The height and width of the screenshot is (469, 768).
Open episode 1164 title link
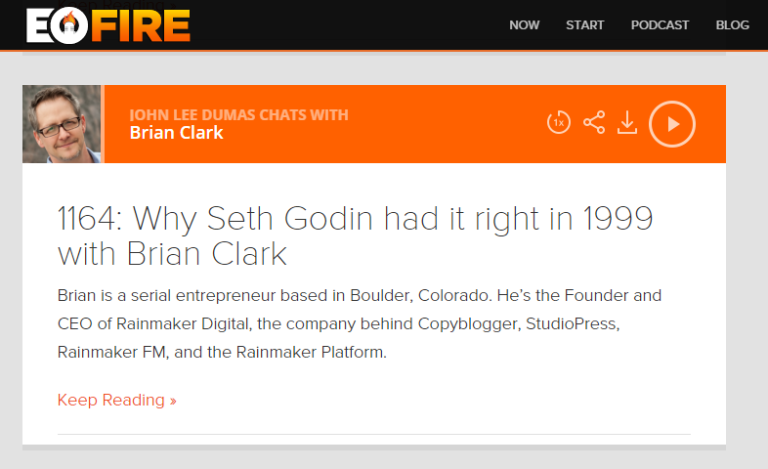tap(355, 235)
